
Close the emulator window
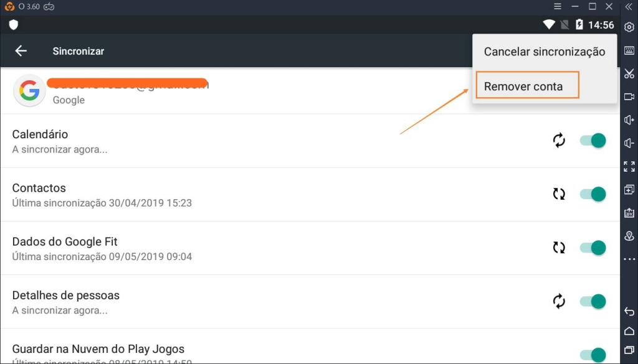609,6
